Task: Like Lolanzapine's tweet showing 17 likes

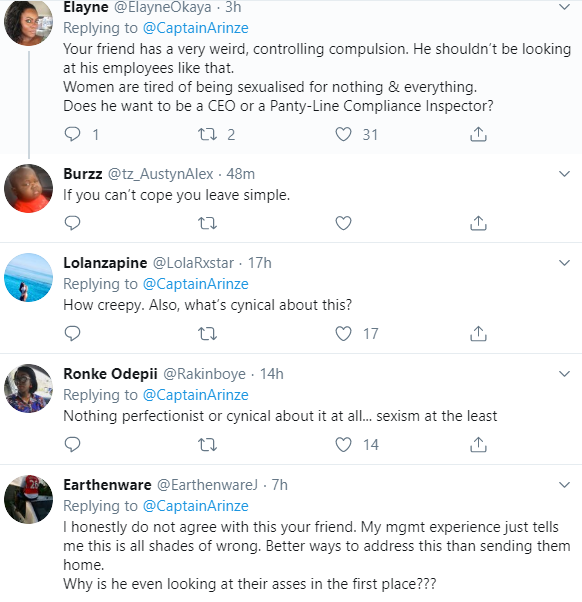Action: coord(343,334)
